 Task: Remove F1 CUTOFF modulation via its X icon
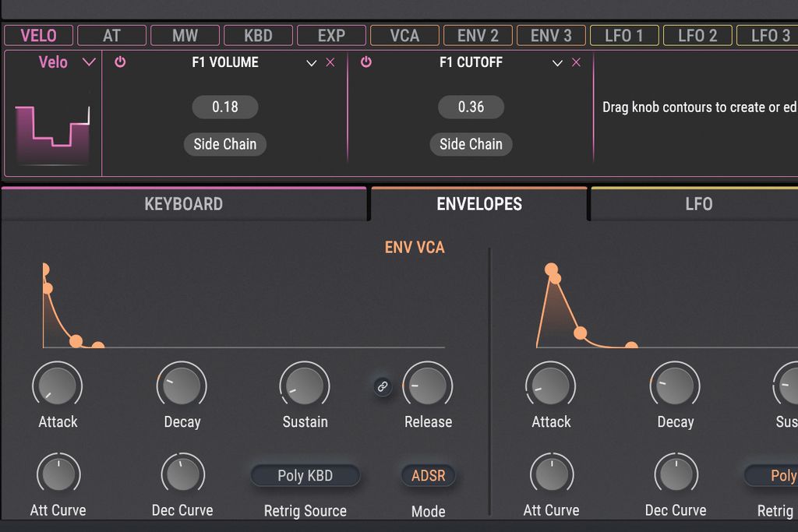tap(576, 63)
